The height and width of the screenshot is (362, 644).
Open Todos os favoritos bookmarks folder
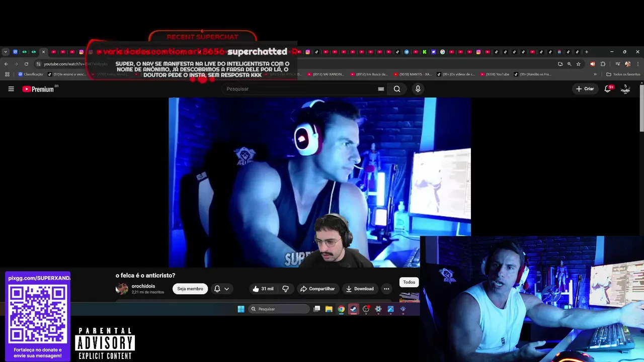pyautogui.click(x=623, y=74)
